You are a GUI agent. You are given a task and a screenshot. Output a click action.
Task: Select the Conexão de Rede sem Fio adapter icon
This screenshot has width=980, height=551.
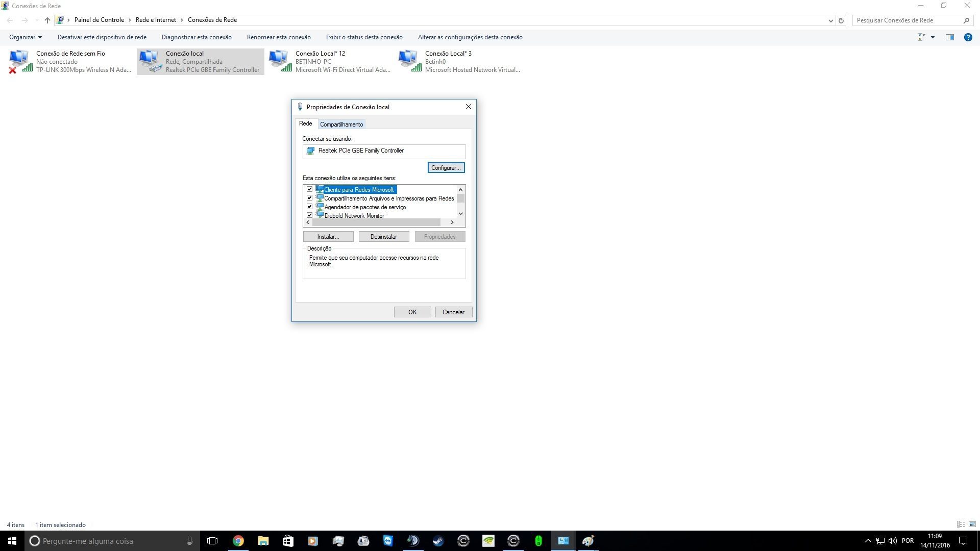point(20,61)
